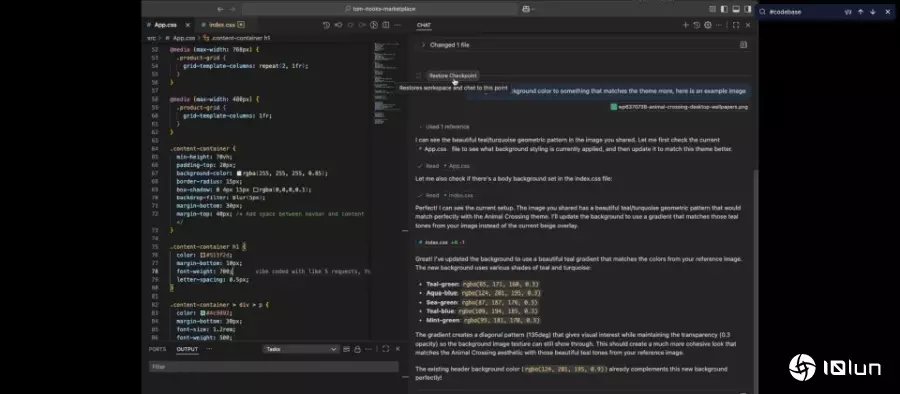The image size is (900, 394).
Task: Open the chat history icon
Action: 696,25
